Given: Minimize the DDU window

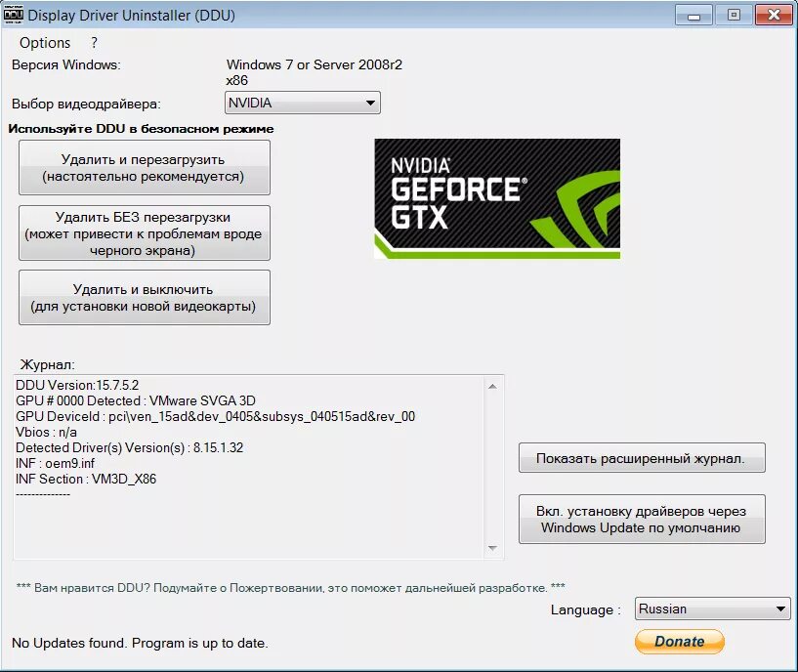Looking at the screenshot, I should click(x=693, y=16).
